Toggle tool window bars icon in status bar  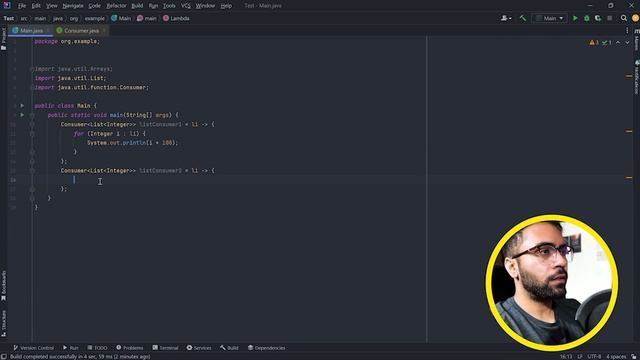(x=4, y=357)
